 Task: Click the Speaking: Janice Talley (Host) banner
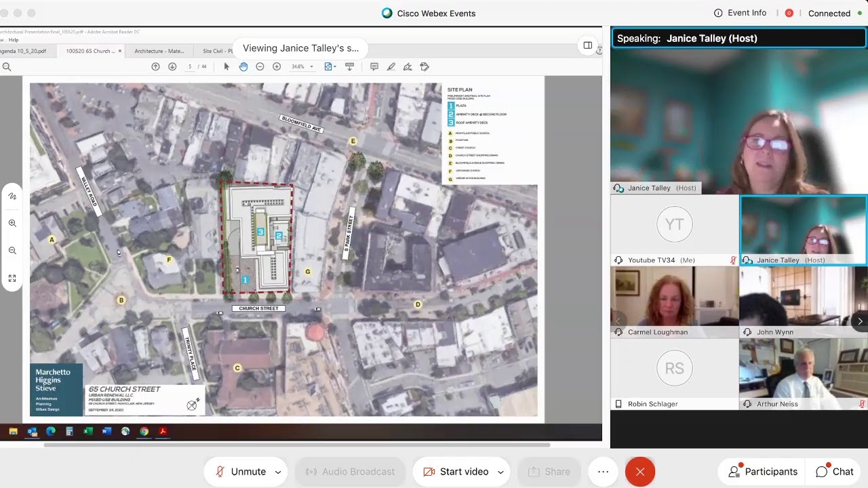[x=739, y=39]
